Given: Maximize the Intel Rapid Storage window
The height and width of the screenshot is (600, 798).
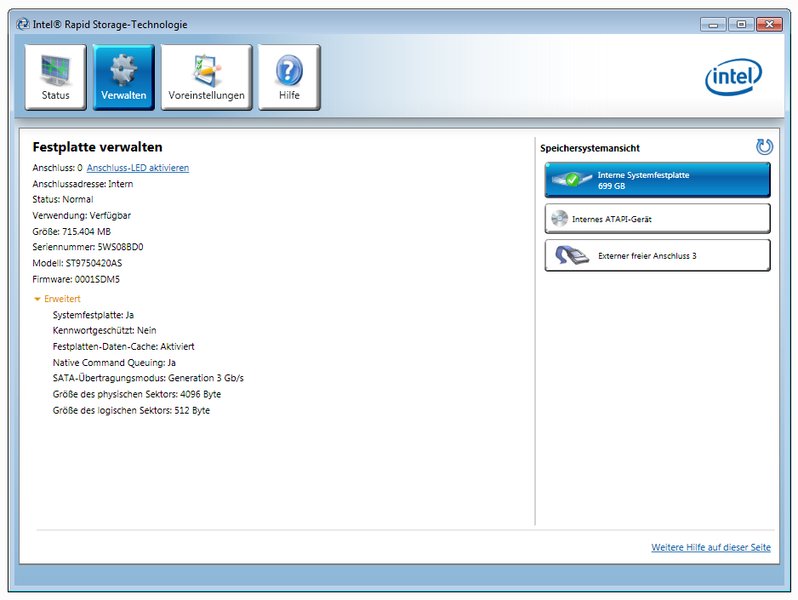Looking at the screenshot, I should point(741,24).
